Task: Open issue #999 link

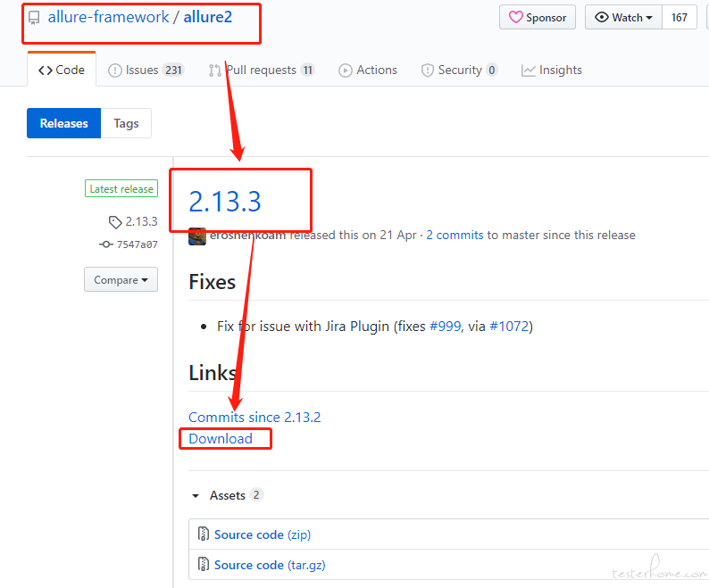Action: coord(445,326)
